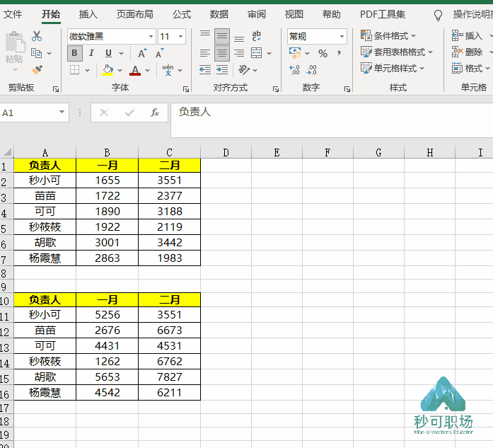Click the insert function fx icon

(x=155, y=113)
